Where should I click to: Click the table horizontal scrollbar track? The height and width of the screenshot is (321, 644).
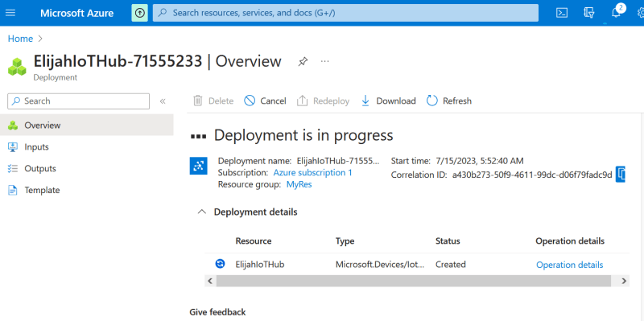click(414, 282)
